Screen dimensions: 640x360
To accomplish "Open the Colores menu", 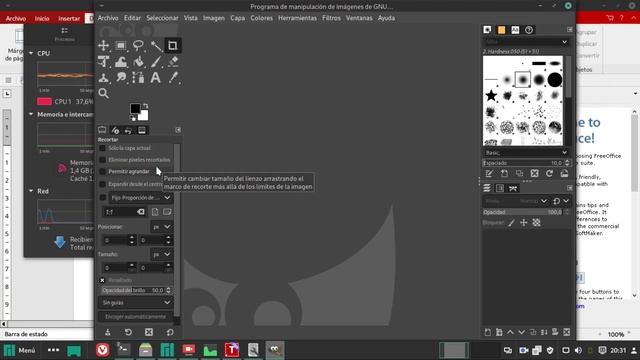I will pyautogui.click(x=262, y=18).
